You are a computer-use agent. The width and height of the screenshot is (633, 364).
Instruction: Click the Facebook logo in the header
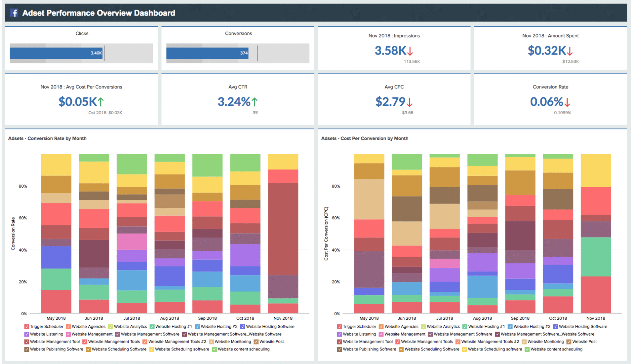coord(14,12)
